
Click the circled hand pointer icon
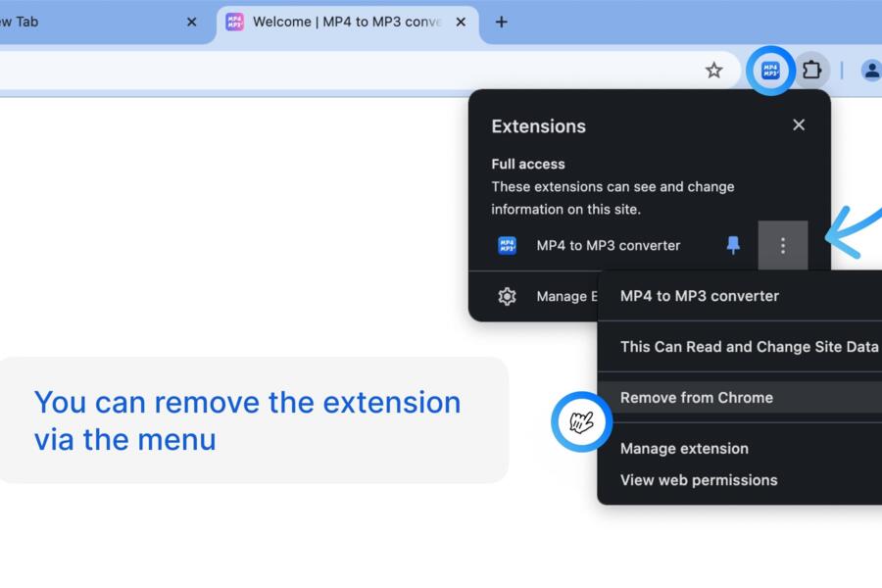tap(582, 422)
